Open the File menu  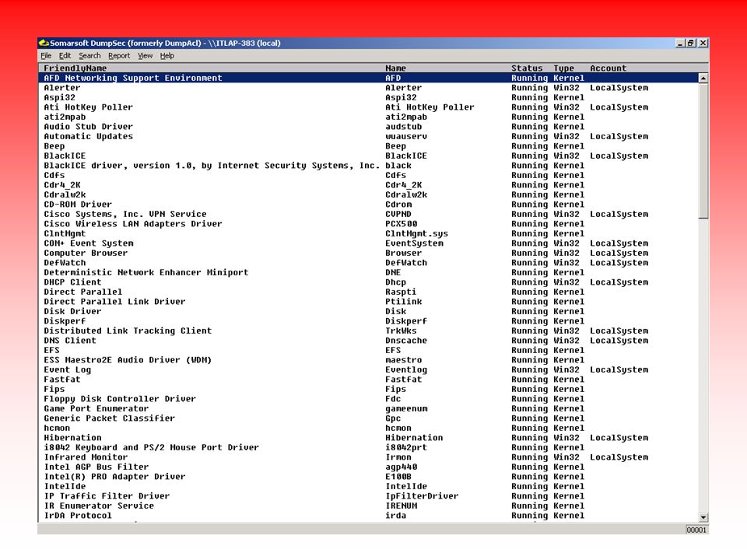pyautogui.click(x=46, y=56)
